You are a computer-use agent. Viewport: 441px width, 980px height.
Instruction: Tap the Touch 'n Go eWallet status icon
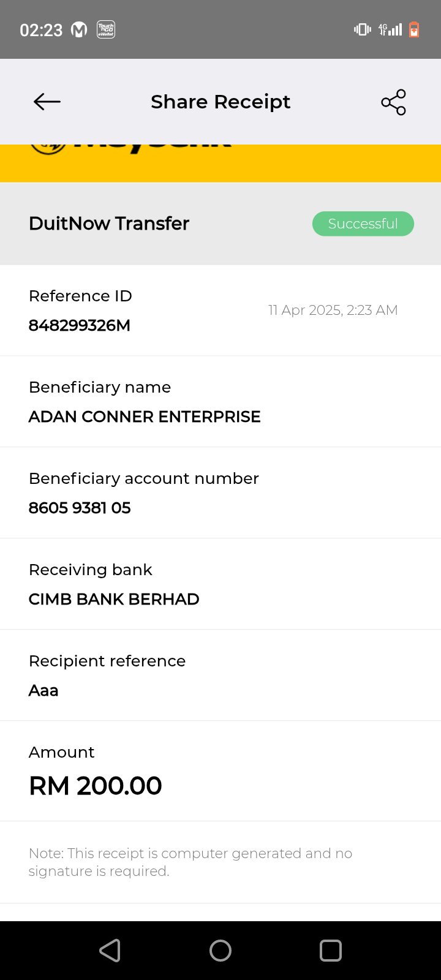pyautogui.click(x=106, y=29)
